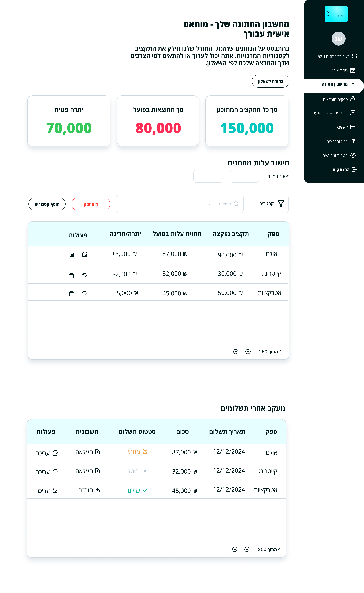Click the 80,000 actual expenses card

pos(158,121)
